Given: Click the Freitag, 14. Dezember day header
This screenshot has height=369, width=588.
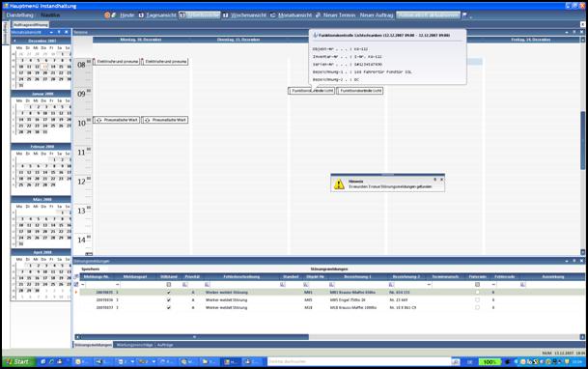Looking at the screenshot, I should pyautogui.click(x=531, y=40).
